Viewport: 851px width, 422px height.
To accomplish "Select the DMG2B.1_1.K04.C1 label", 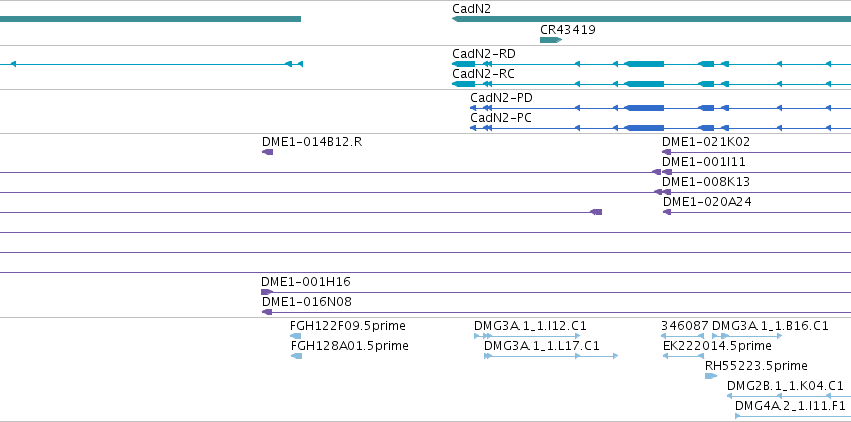I will click(785, 386).
